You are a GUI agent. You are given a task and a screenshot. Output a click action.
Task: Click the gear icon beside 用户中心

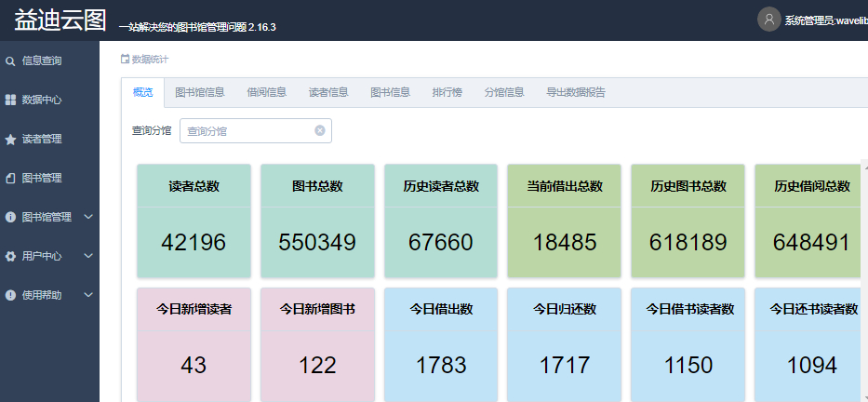(x=10, y=256)
